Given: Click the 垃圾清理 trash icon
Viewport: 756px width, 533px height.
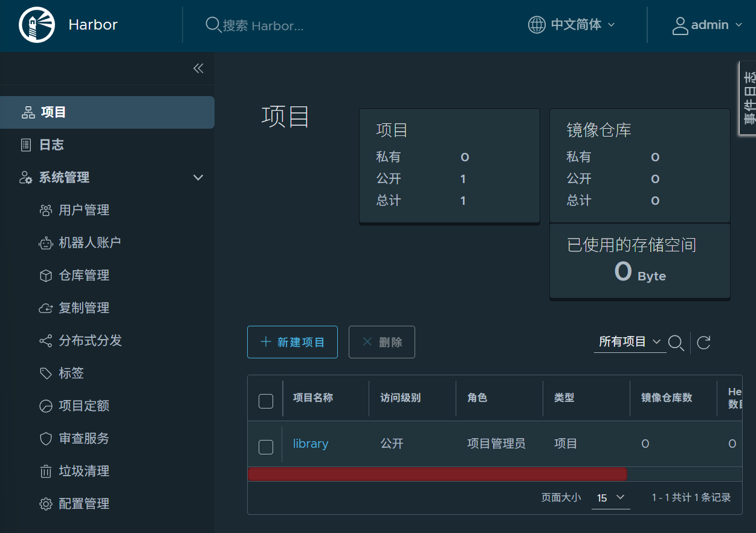Looking at the screenshot, I should (45, 471).
